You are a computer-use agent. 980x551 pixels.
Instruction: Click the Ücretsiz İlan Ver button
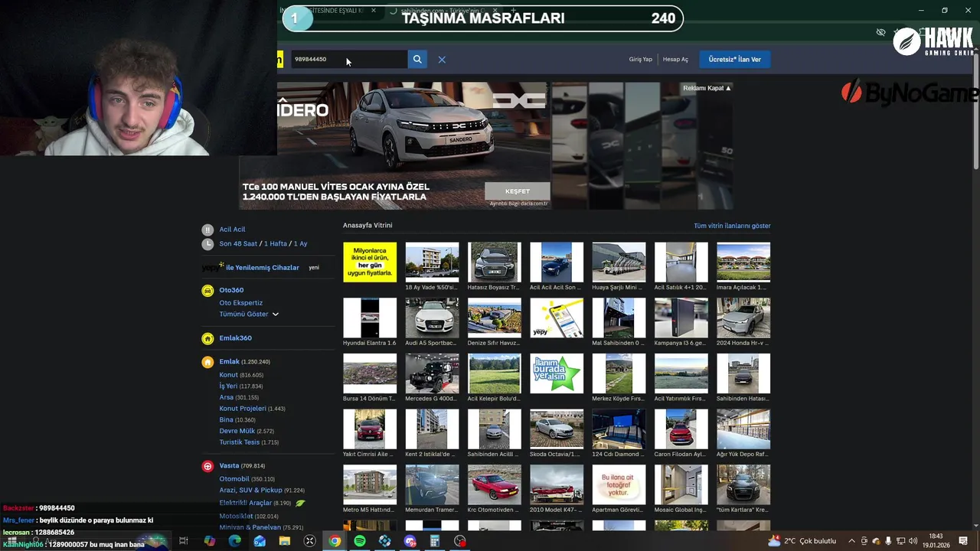coord(735,59)
